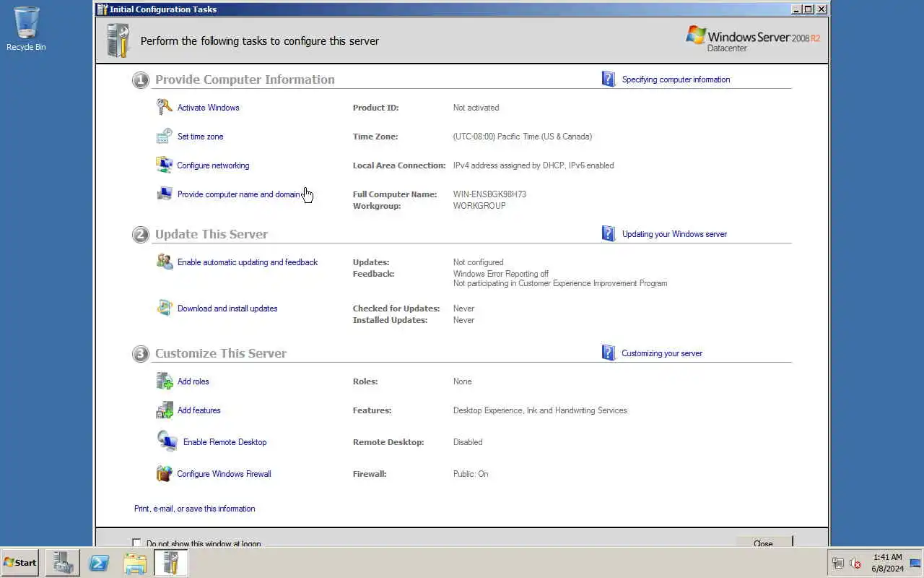
Task: Open the Configure networking link
Action: click(x=213, y=165)
